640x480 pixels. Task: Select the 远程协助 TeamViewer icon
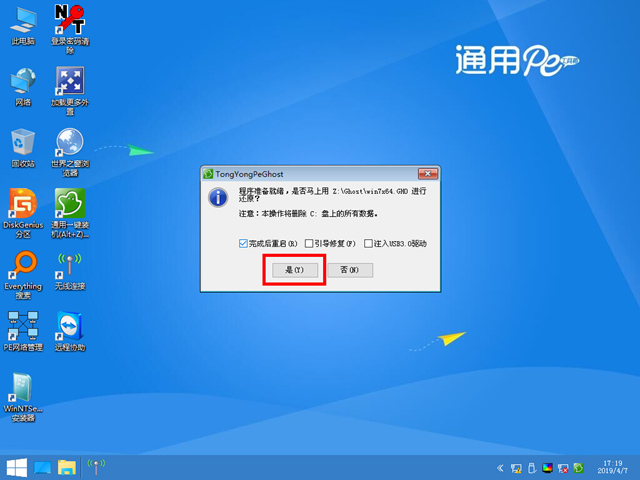pos(70,331)
